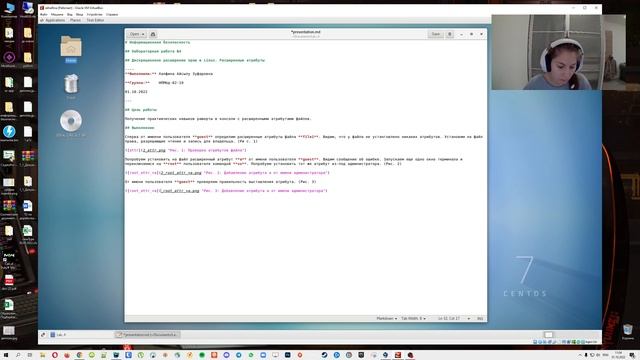Open the blue lightning app icon on Windows desktop

tap(9, 133)
